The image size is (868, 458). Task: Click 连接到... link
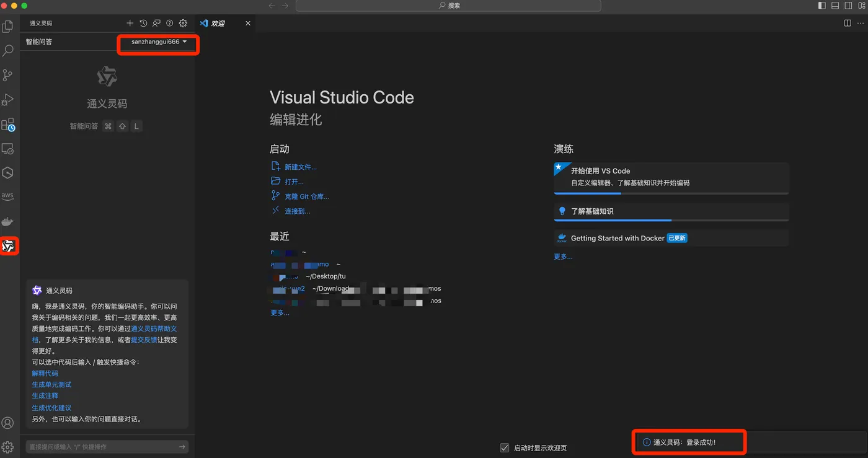[297, 211]
